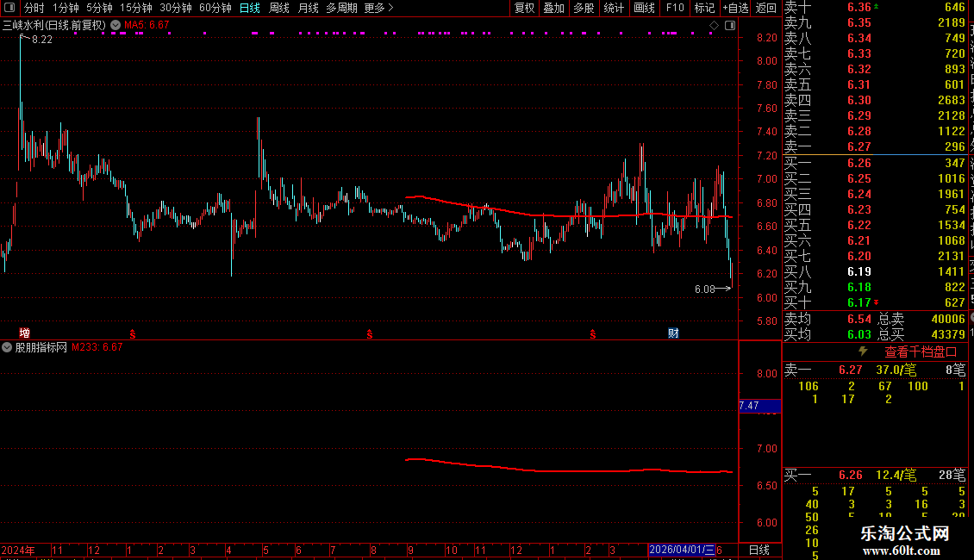Open the dropdown beside 三峡水利(日线.前复权) title
974x560 pixels.
116,25
